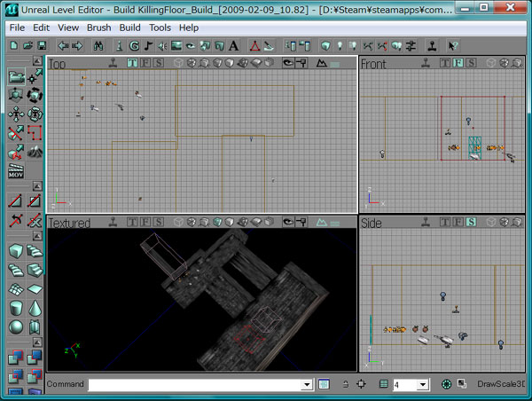Open the Animation browser (A icon)
The height and width of the screenshot is (401, 532).
click(233, 45)
